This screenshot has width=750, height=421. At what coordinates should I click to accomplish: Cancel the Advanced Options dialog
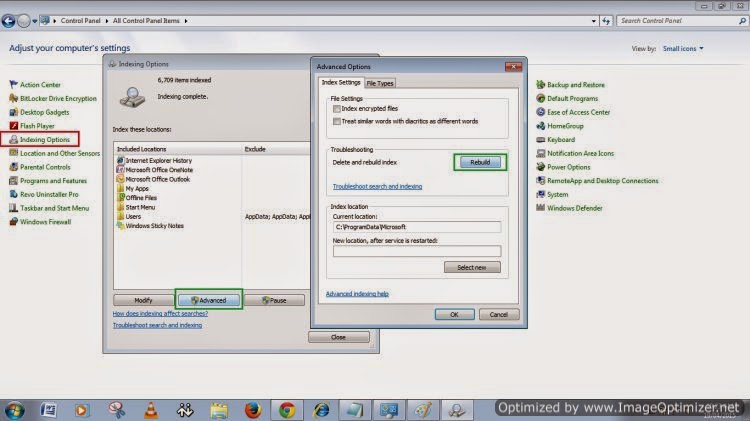pyautogui.click(x=498, y=314)
